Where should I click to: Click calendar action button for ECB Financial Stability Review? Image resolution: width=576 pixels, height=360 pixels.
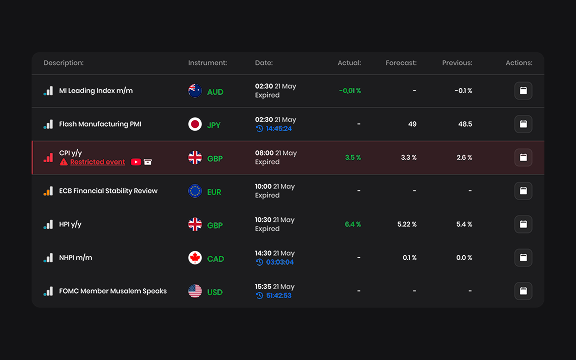pyautogui.click(x=523, y=191)
